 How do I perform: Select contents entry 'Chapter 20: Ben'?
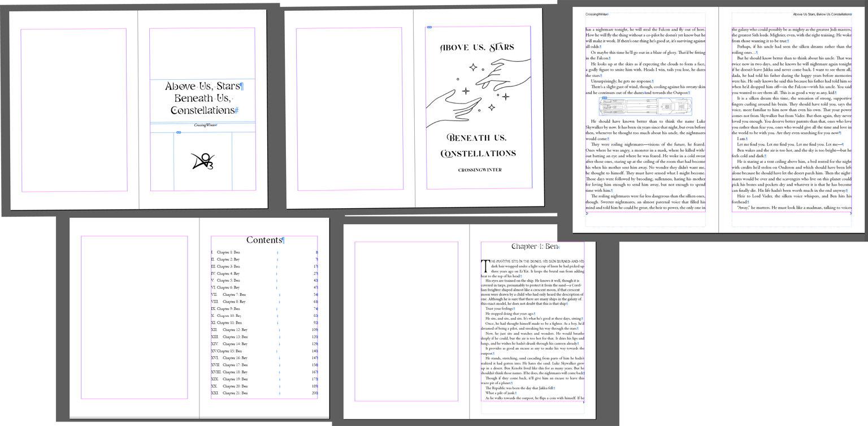[235, 386]
